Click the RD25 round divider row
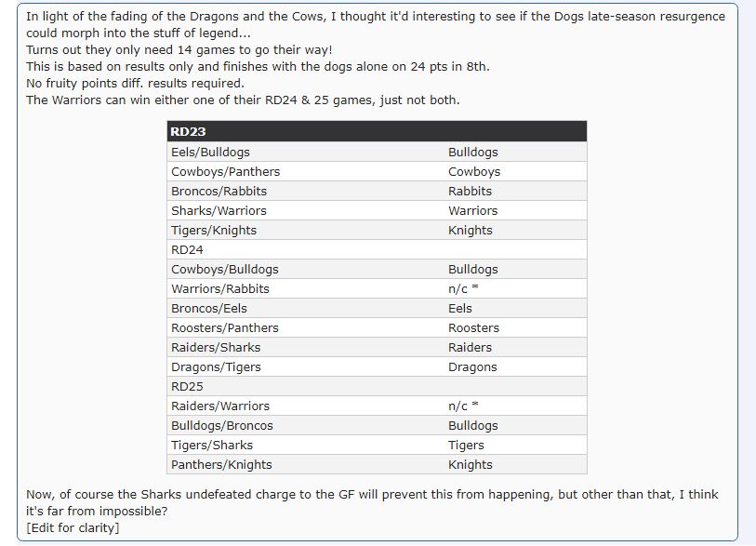Image resolution: width=756 pixels, height=546 pixels. click(188, 386)
